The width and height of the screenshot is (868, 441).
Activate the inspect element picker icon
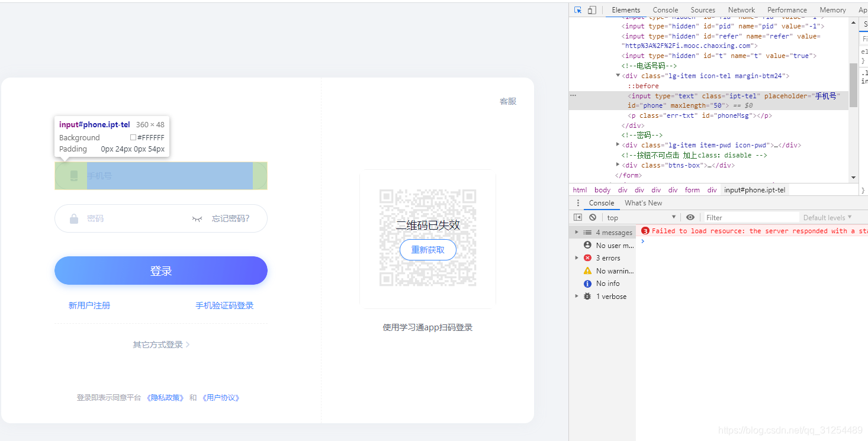578,10
